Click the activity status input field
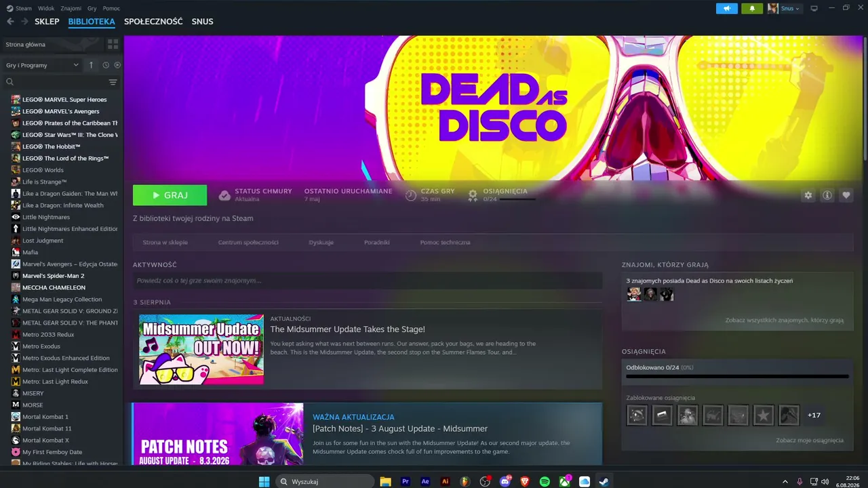The width and height of the screenshot is (868, 488). point(368,281)
